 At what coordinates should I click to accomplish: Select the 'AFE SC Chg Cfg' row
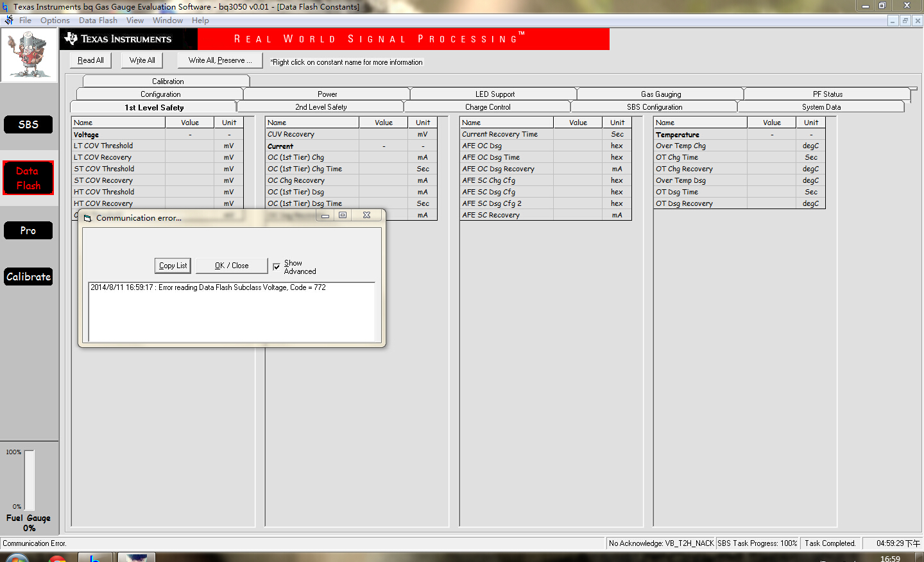click(x=545, y=180)
